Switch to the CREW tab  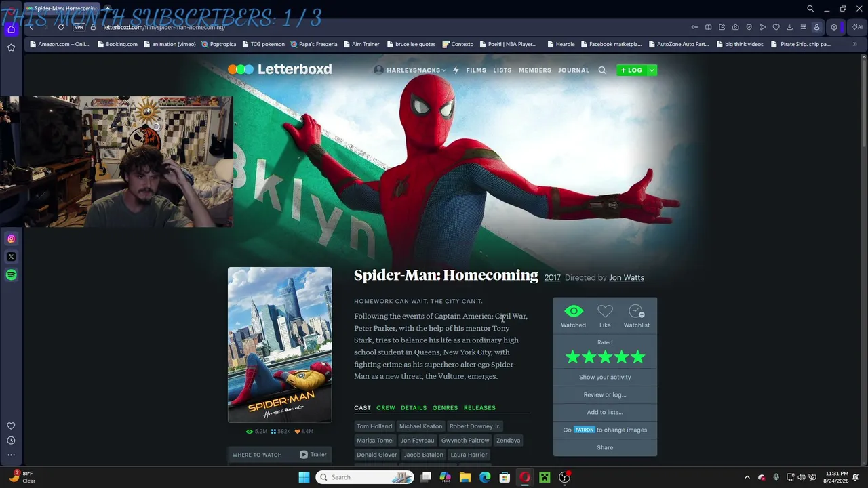pos(386,408)
